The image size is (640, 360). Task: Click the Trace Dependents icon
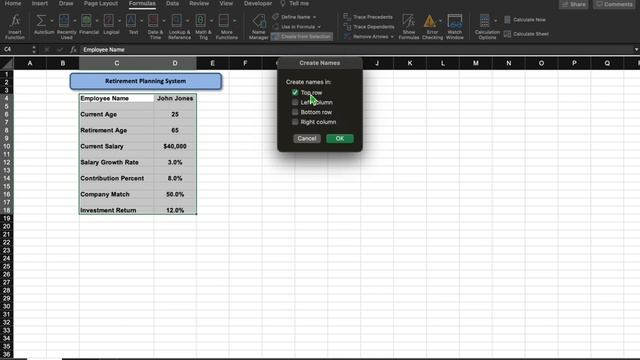pos(347,27)
